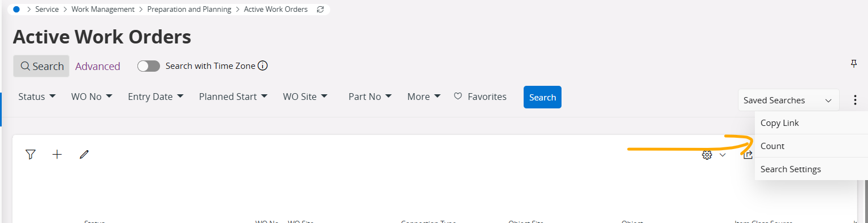Click the refresh icon after Active Work Orders breadcrumb

(x=321, y=10)
